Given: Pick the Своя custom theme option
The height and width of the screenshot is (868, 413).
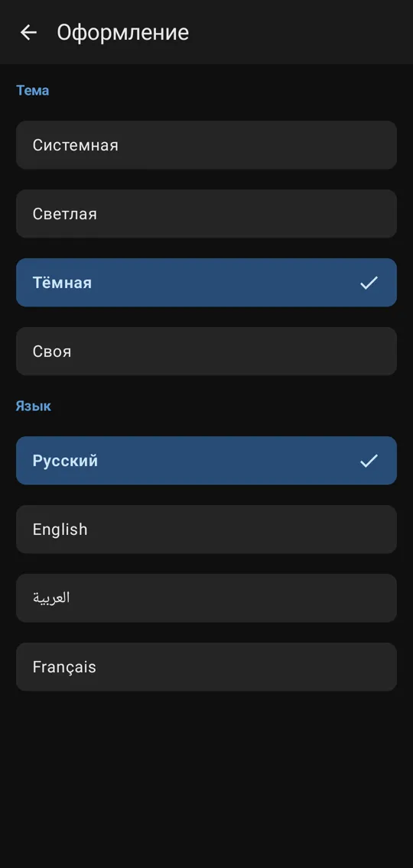Looking at the screenshot, I should pos(206,351).
